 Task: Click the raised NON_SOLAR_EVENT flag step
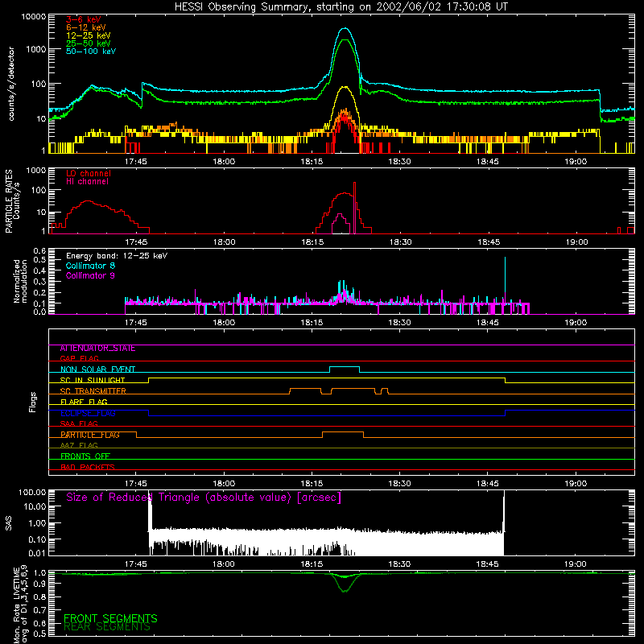click(345, 367)
